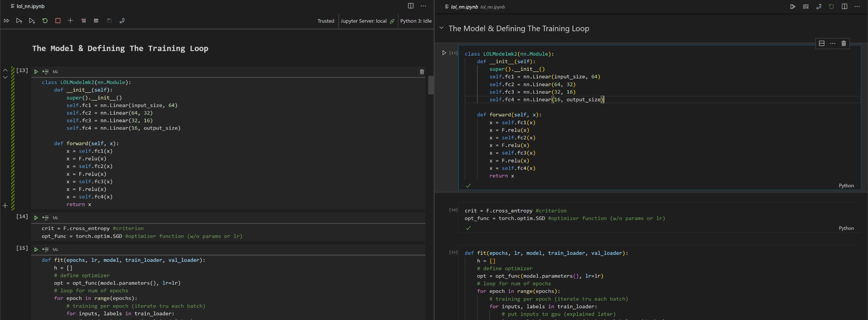
Task: Run cell [15] in left notebook
Action: coord(36,249)
